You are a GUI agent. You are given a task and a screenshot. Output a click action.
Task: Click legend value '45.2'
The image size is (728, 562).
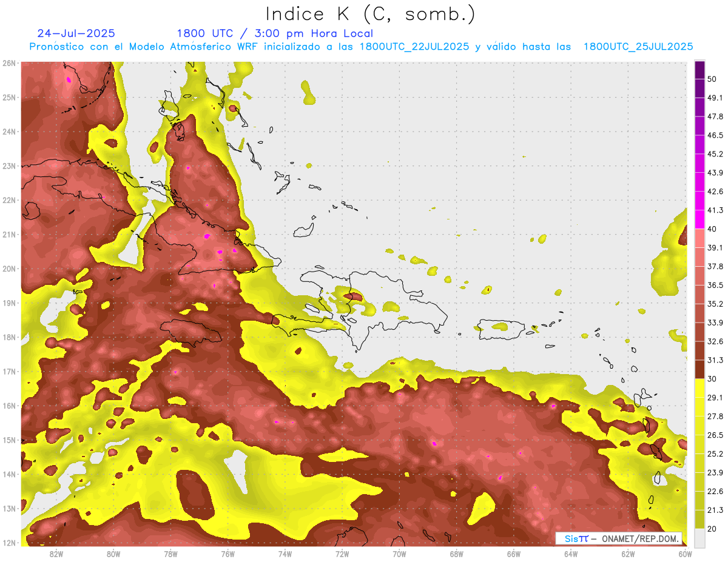715,154
